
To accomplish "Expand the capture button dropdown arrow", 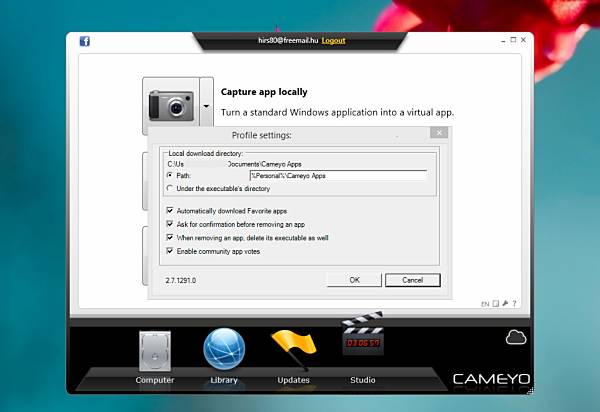I will point(207,106).
